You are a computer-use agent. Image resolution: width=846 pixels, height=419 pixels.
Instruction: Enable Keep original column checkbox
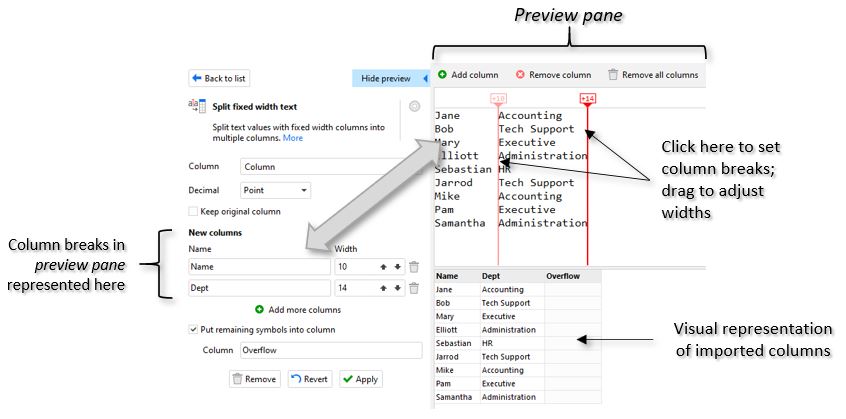click(x=194, y=211)
